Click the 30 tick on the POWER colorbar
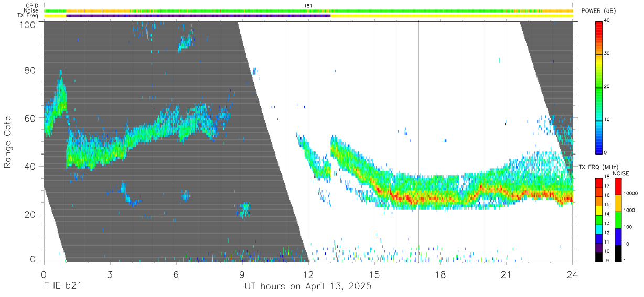Screen dimensions: 644x297 tap(608, 53)
